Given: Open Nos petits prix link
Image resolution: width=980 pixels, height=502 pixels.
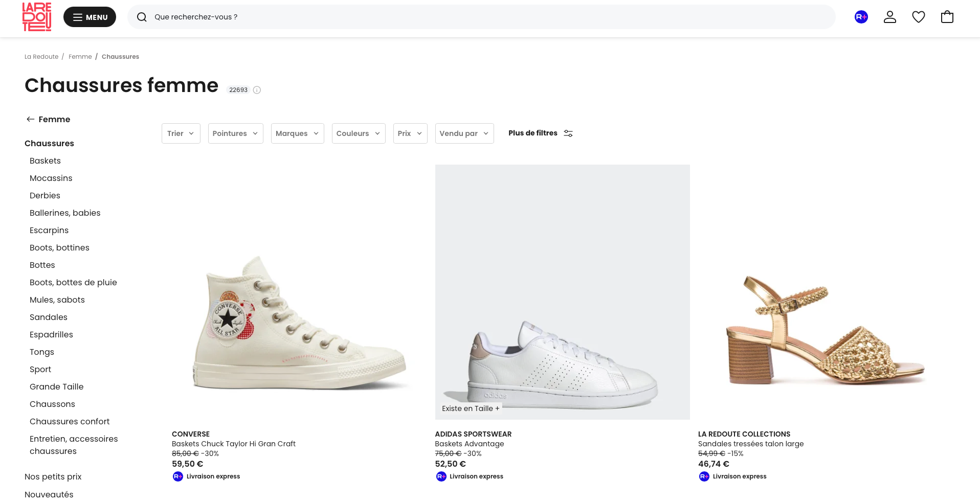Looking at the screenshot, I should click(x=53, y=476).
